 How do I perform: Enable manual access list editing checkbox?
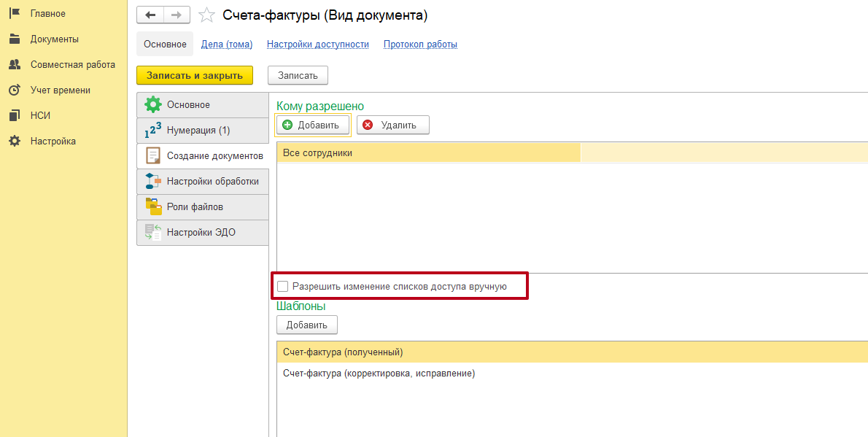[x=283, y=287]
